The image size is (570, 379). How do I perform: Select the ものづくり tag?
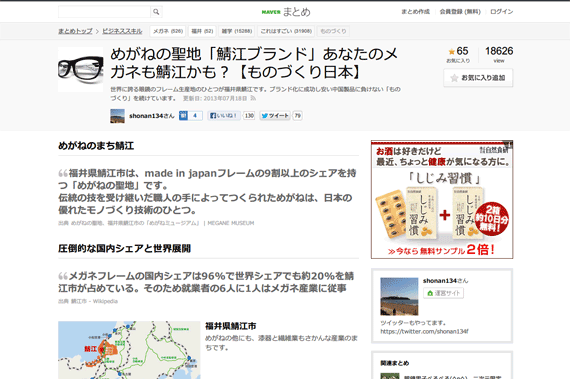(333, 31)
